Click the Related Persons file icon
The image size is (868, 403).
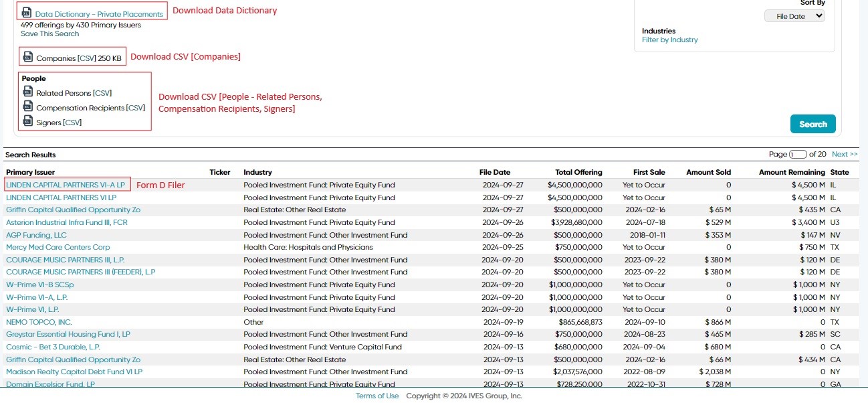[x=27, y=92]
